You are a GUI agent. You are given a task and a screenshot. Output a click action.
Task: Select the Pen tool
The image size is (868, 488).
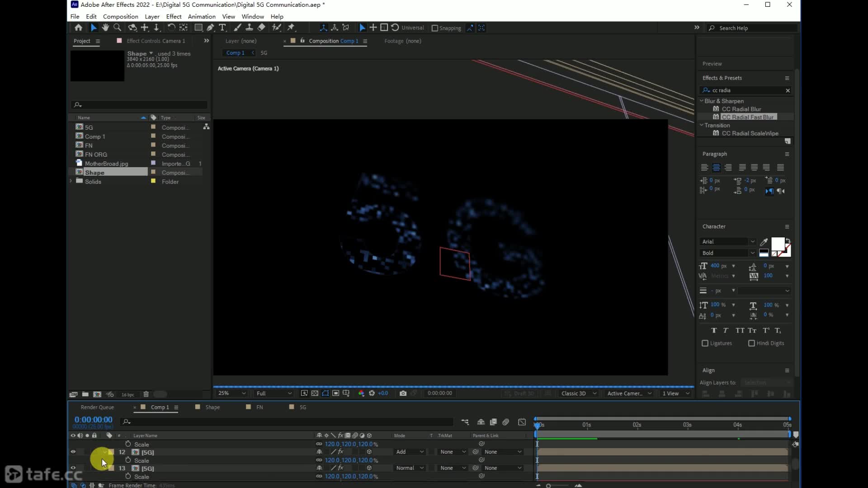[x=210, y=28]
